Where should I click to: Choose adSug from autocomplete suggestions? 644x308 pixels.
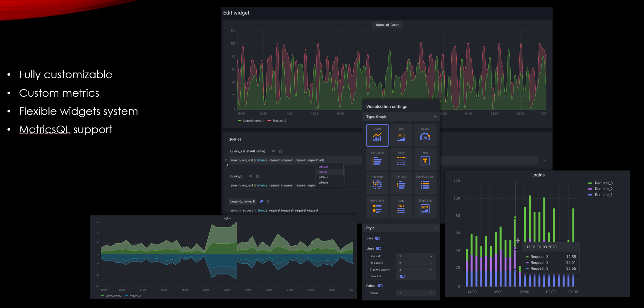[x=323, y=172]
